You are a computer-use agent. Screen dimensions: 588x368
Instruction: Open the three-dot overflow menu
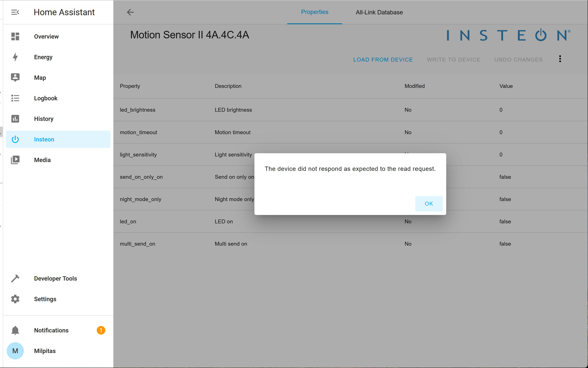click(559, 59)
